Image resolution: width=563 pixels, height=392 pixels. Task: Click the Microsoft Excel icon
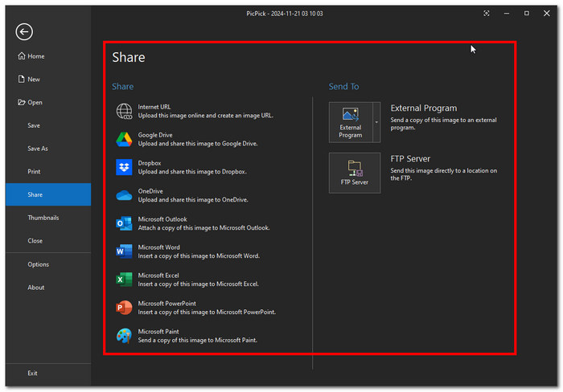pos(124,280)
